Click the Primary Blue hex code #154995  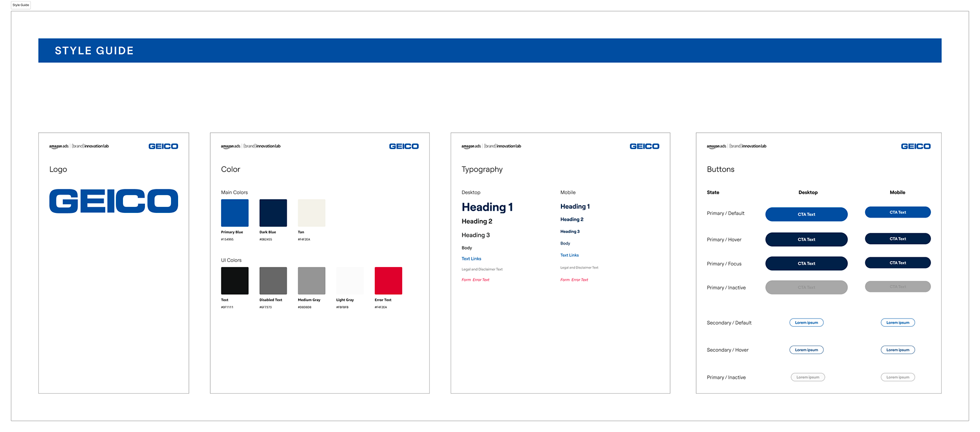pyautogui.click(x=227, y=239)
